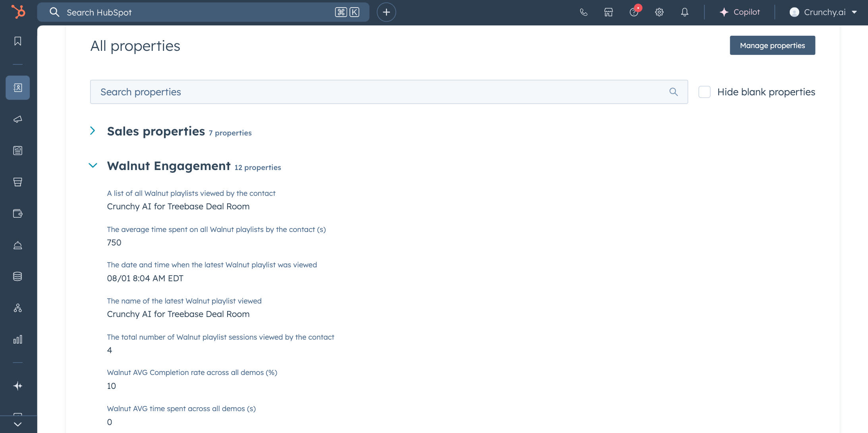This screenshot has height=433, width=868.
Task: Open Settings via the gear icon
Action: [x=659, y=12]
